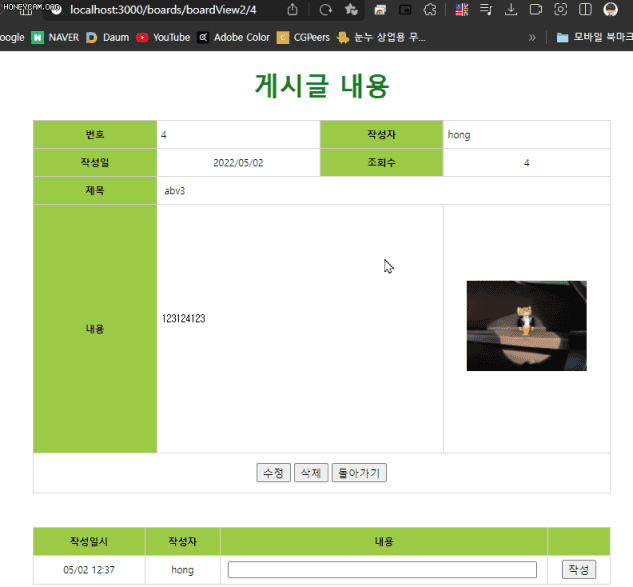Open the user profile avatar
The height and width of the screenshot is (587, 633).
coord(610,9)
